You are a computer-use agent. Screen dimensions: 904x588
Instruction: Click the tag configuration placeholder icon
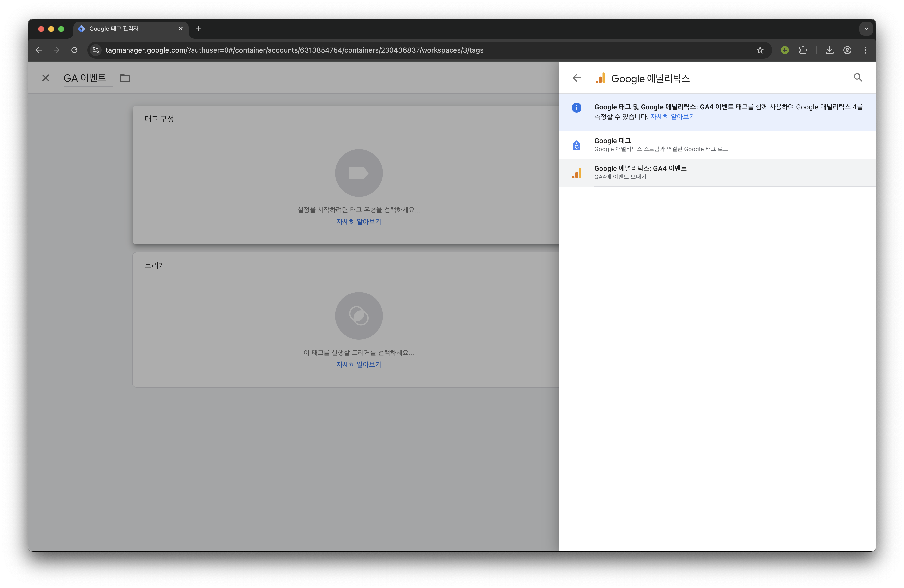tap(358, 173)
